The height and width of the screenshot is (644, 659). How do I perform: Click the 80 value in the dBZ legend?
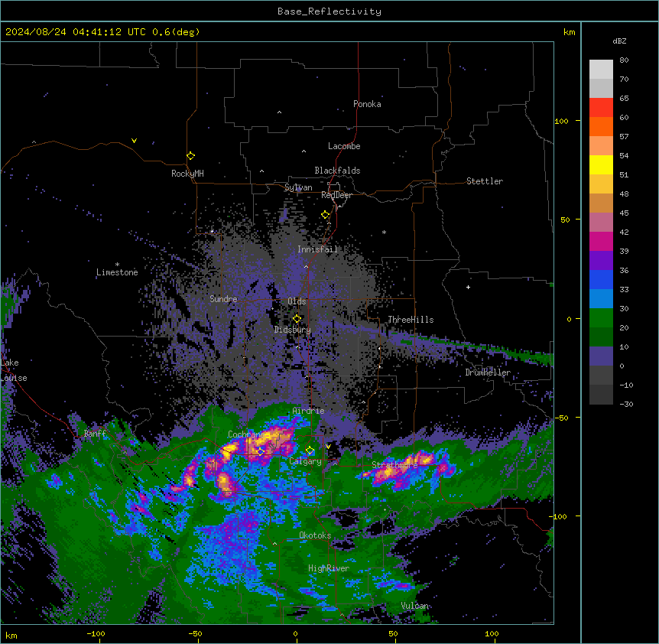[624, 60]
